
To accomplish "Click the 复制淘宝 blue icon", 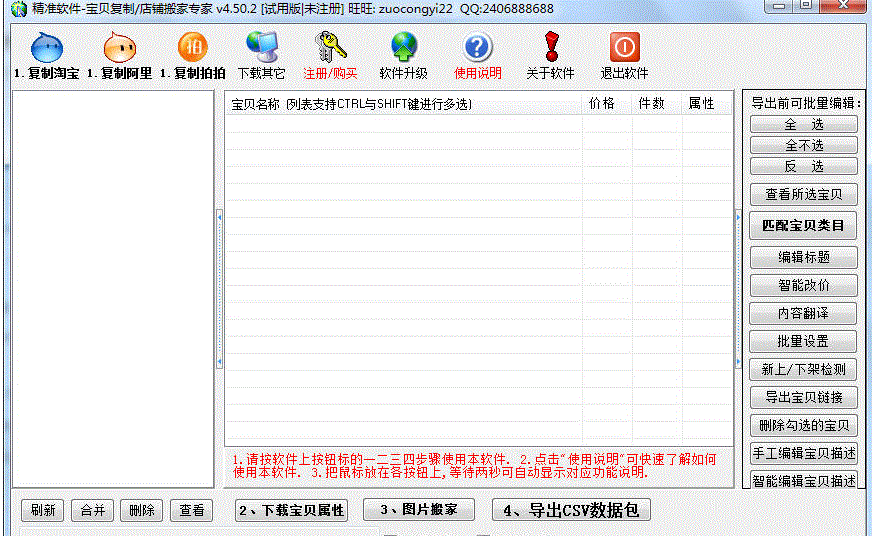I will click(47, 47).
